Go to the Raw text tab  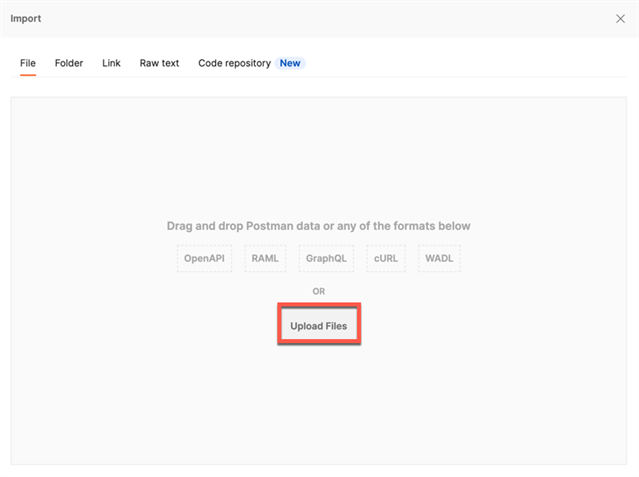pos(159,63)
